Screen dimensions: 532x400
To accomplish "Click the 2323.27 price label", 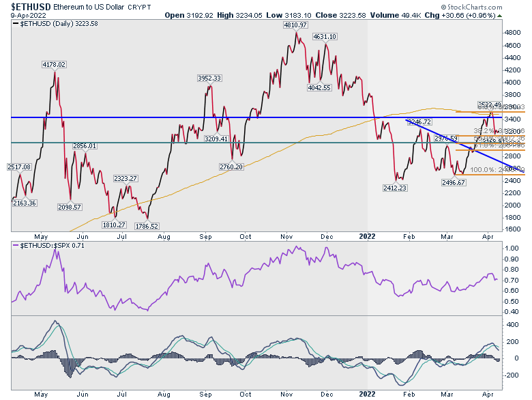I will [x=125, y=179].
